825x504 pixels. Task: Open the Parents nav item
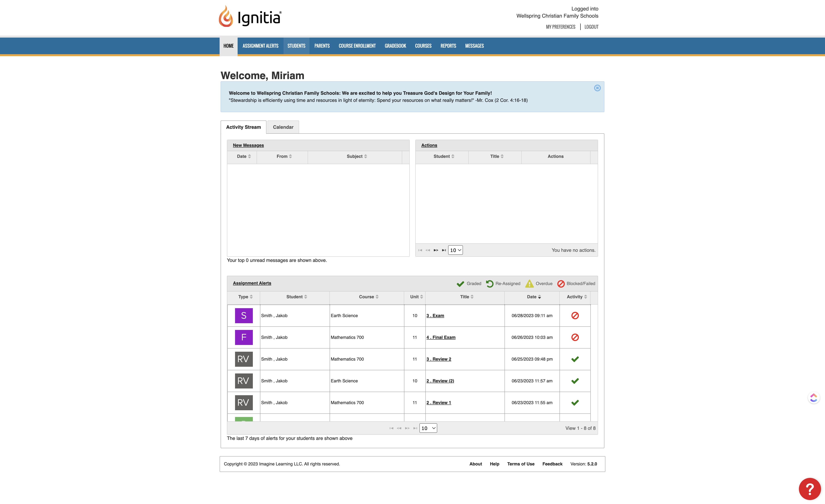pyautogui.click(x=322, y=46)
